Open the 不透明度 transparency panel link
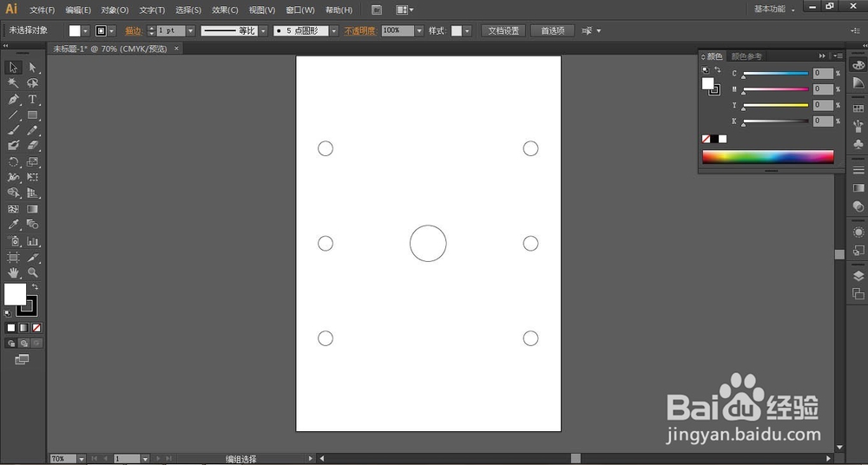The width and height of the screenshot is (868, 465). click(360, 31)
